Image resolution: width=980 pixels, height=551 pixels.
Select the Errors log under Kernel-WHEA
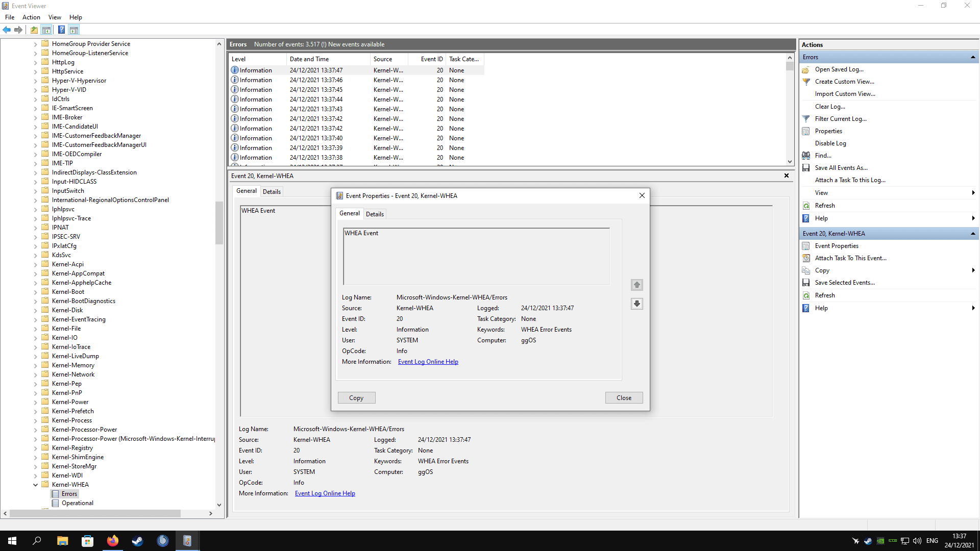69,494
